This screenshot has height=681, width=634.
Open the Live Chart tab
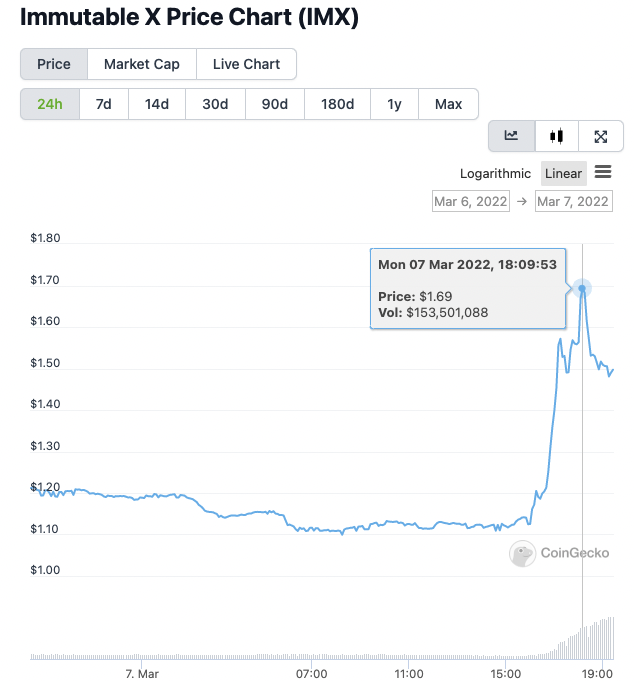point(246,64)
